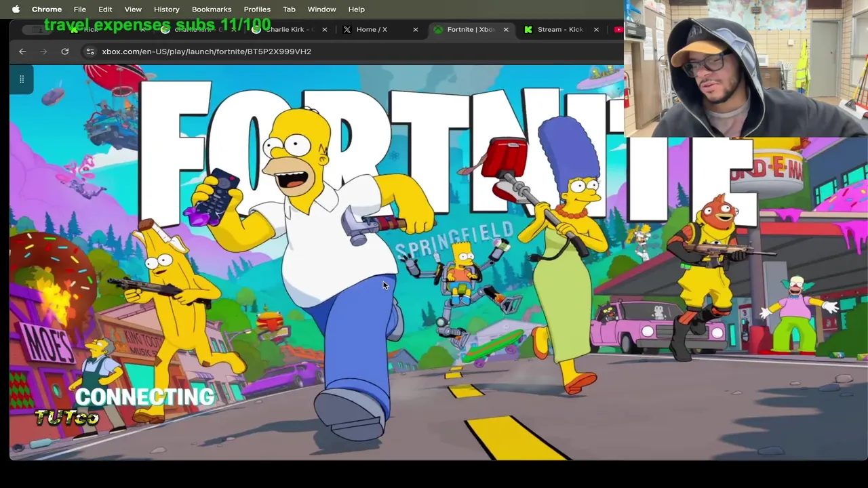Reload the Xbox Fortnite page

point(65,52)
